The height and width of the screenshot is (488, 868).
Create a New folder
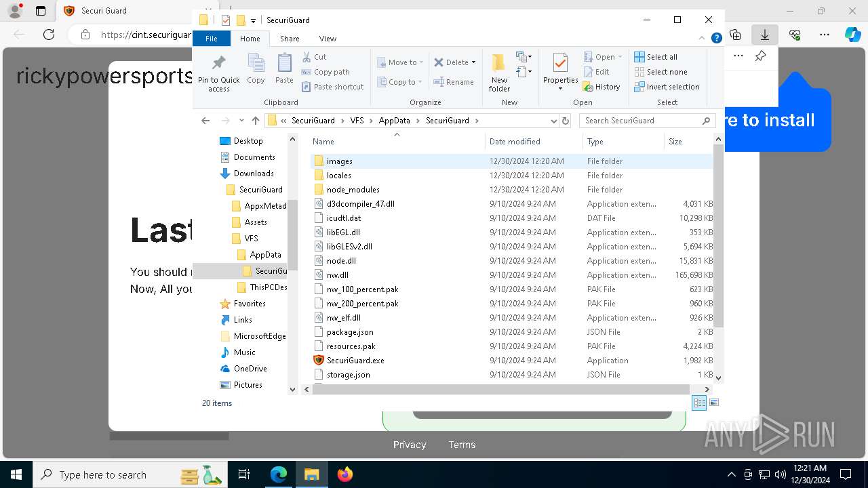[499, 73]
